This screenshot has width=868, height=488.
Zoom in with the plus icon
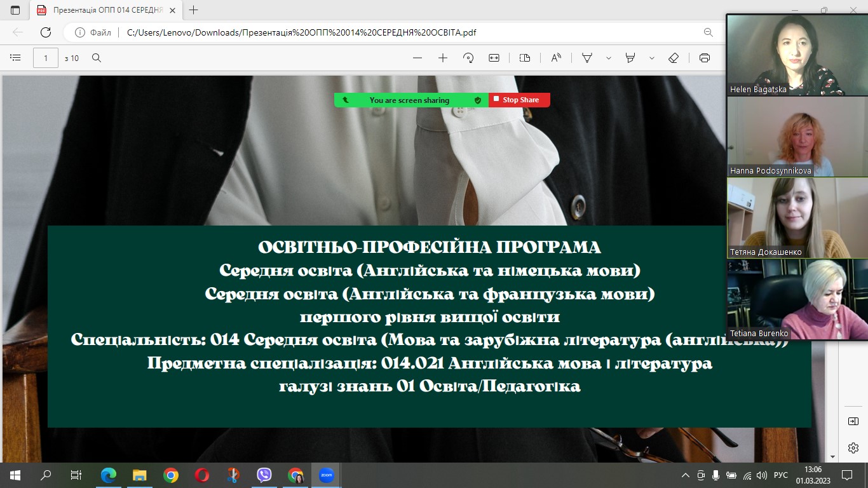(443, 58)
